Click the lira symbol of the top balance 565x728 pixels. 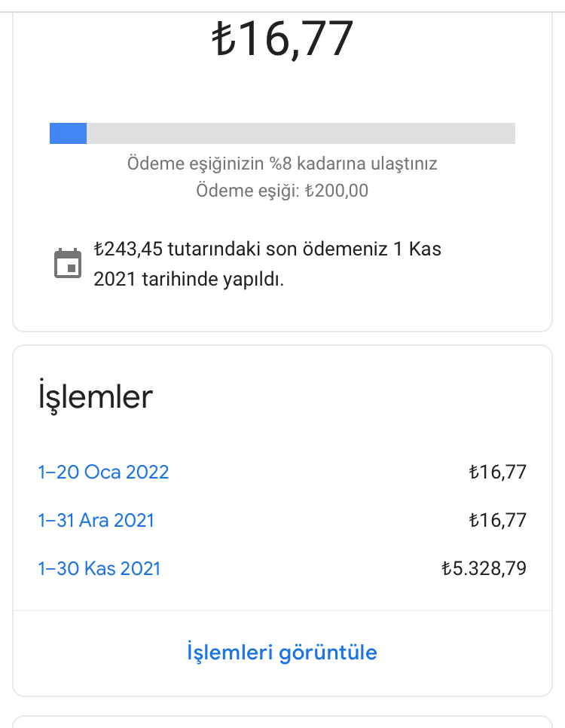224,39
